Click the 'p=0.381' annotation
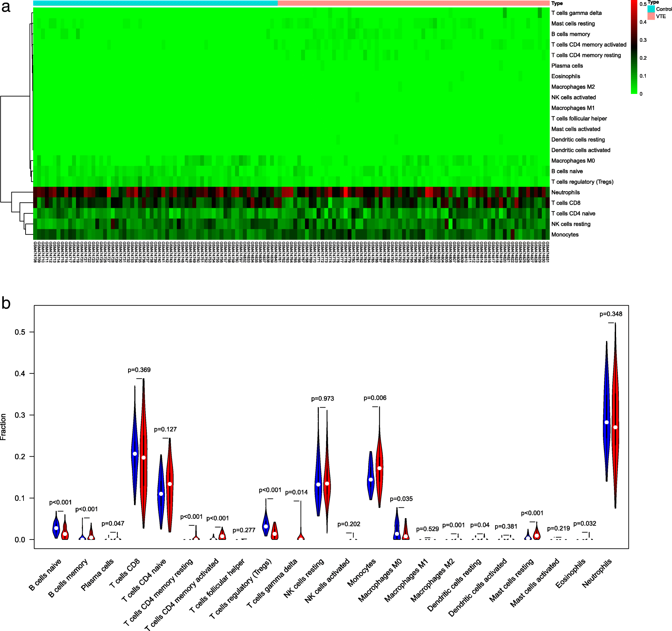Image resolution: width=672 pixels, height=631 pixels. point(506,526)
